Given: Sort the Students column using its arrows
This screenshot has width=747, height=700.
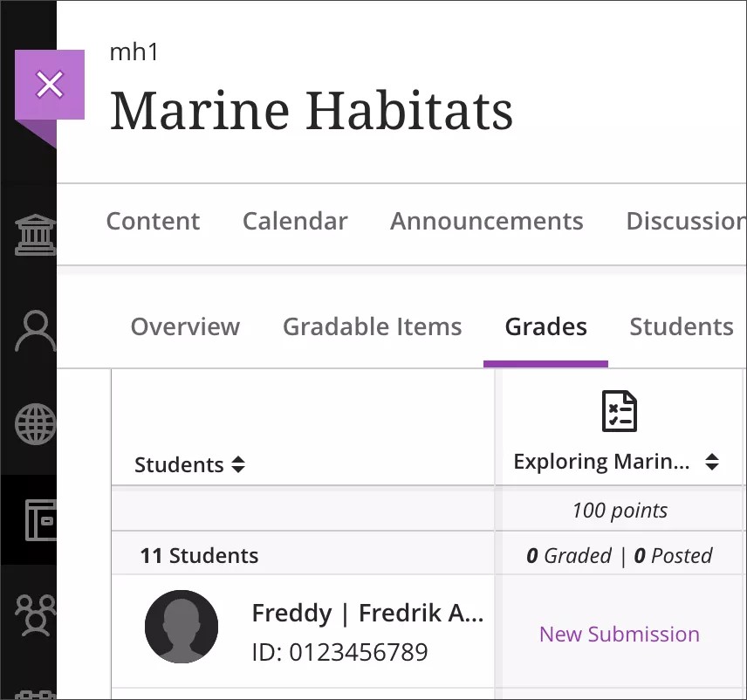Looking at the screenshot, I should 238,464.
